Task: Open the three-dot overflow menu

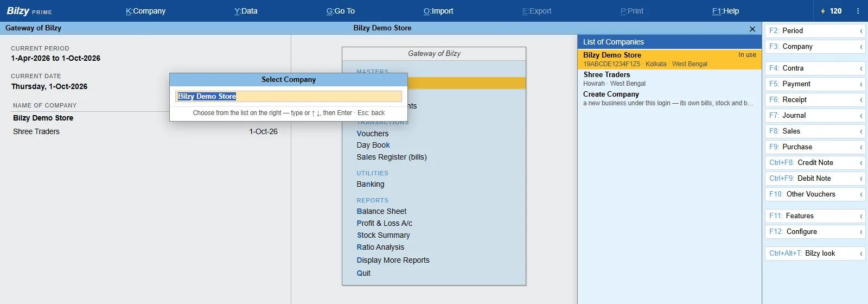Action: coord(858,11)
